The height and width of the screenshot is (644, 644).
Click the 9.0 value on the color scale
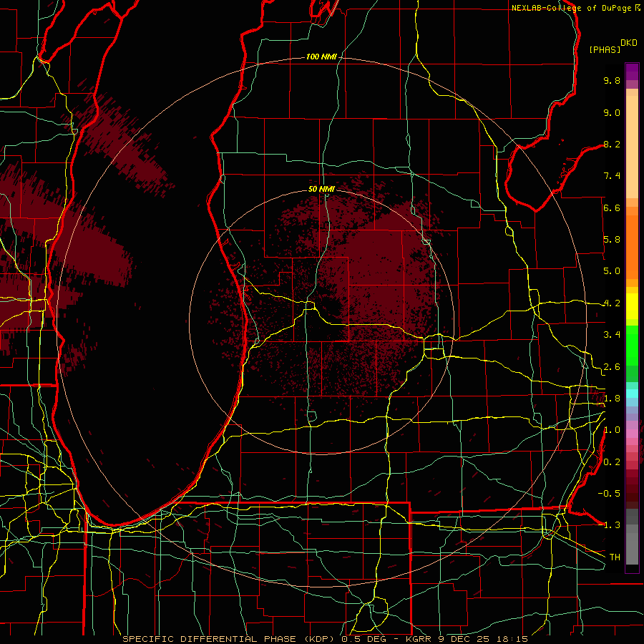tap(612, 112)
